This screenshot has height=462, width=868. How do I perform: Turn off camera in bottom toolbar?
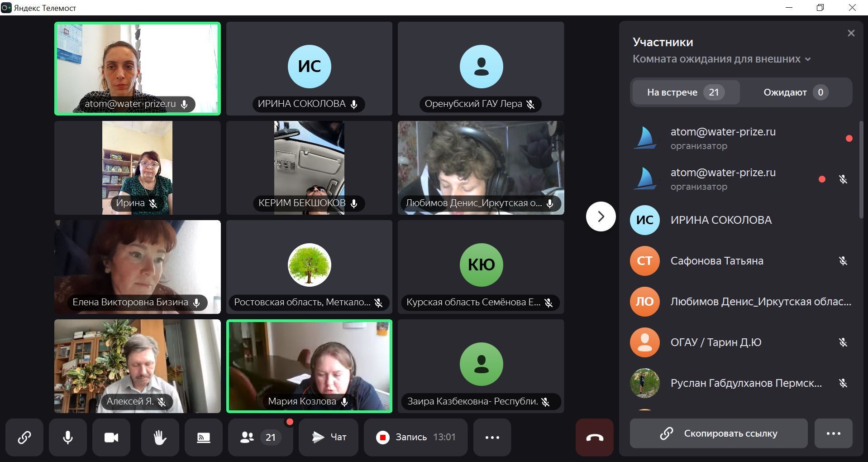pyautogui.click(x=111, y=437)
